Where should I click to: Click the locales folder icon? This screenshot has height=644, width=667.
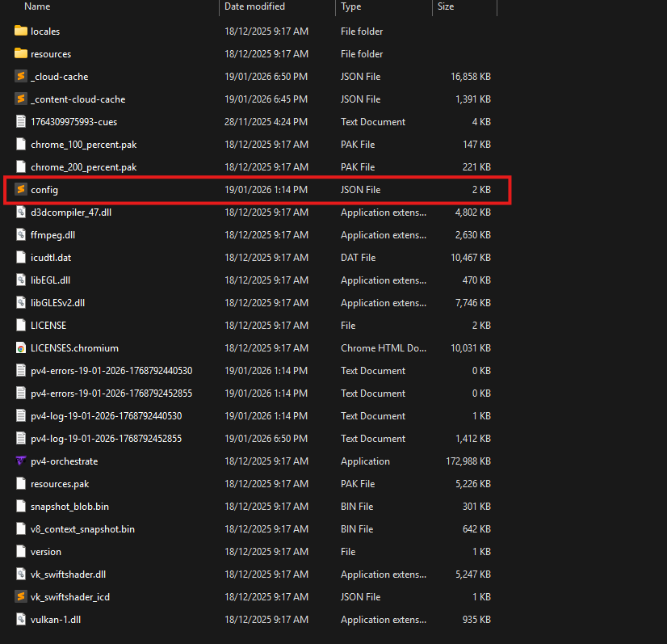(x=21, y=31)
